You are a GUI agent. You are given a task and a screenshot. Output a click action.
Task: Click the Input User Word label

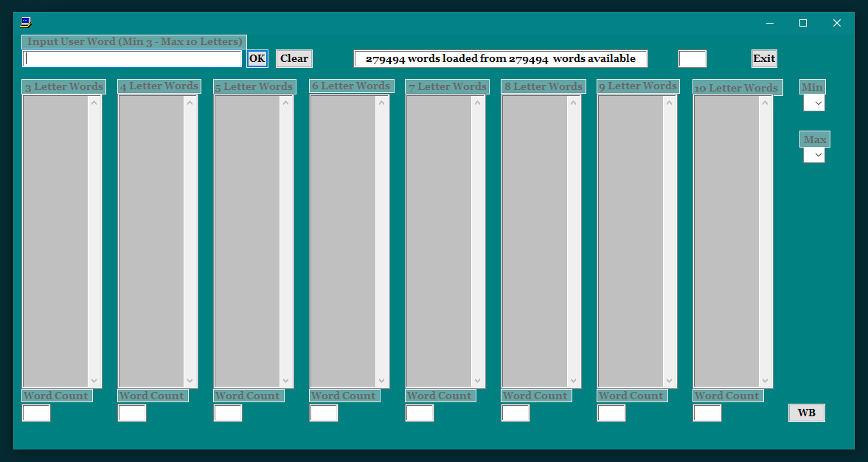click(x=134, y=42)
